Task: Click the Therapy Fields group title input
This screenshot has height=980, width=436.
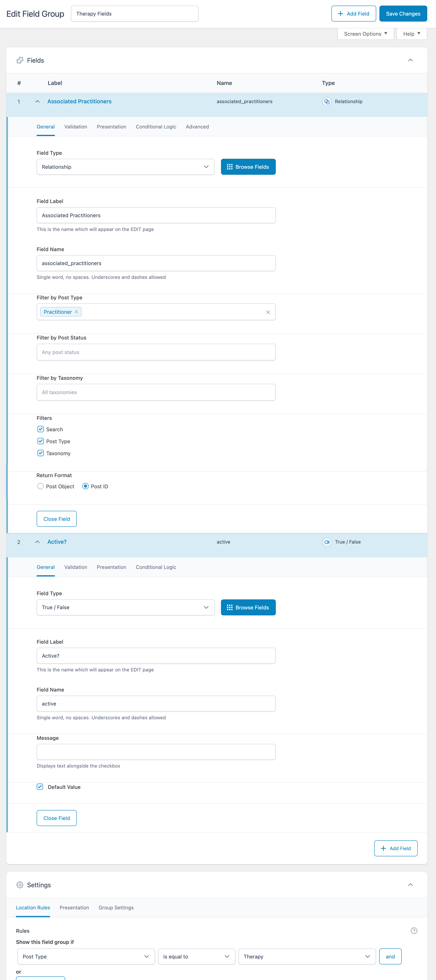Action: tap(135, 14)
